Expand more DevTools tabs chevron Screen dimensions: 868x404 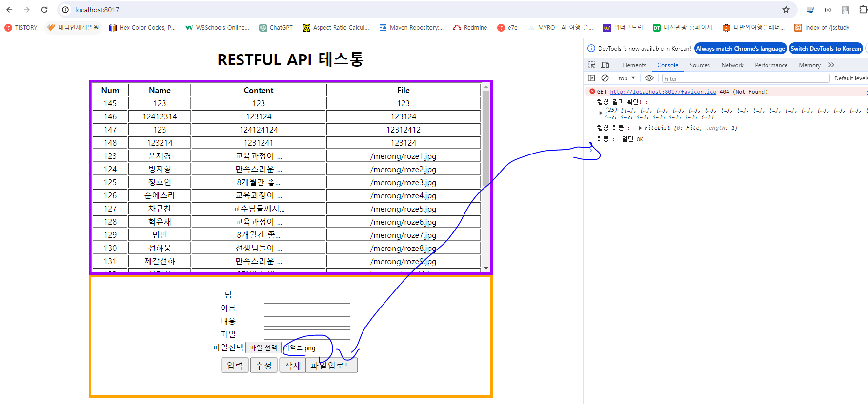coord(831,65)
